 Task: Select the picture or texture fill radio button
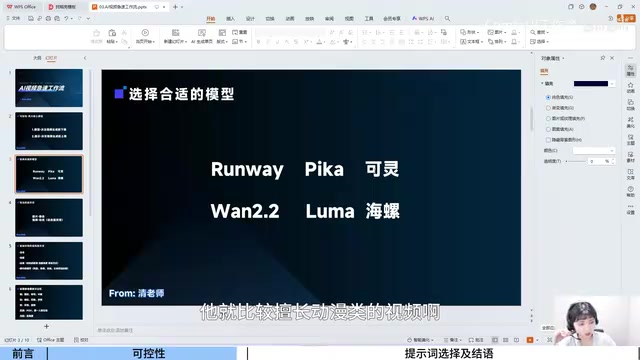pos(548,118)
